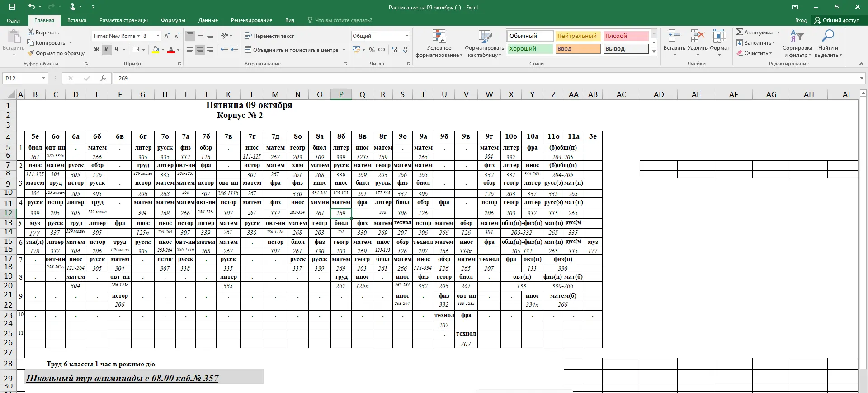Switch to Рецензирование tab
868x393 pixels.
click(x=251, y=20)
